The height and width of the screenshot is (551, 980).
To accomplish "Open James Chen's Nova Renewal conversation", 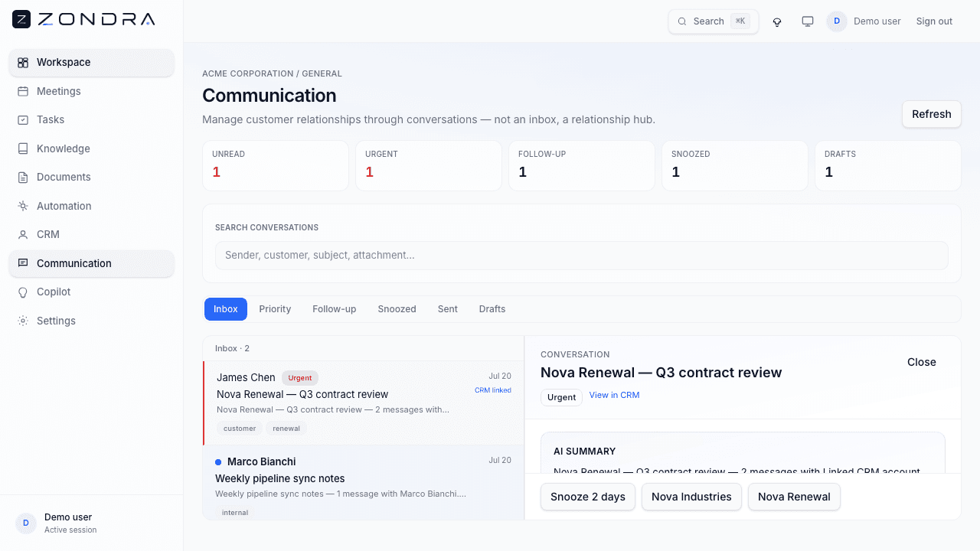I will coord(364,403).
